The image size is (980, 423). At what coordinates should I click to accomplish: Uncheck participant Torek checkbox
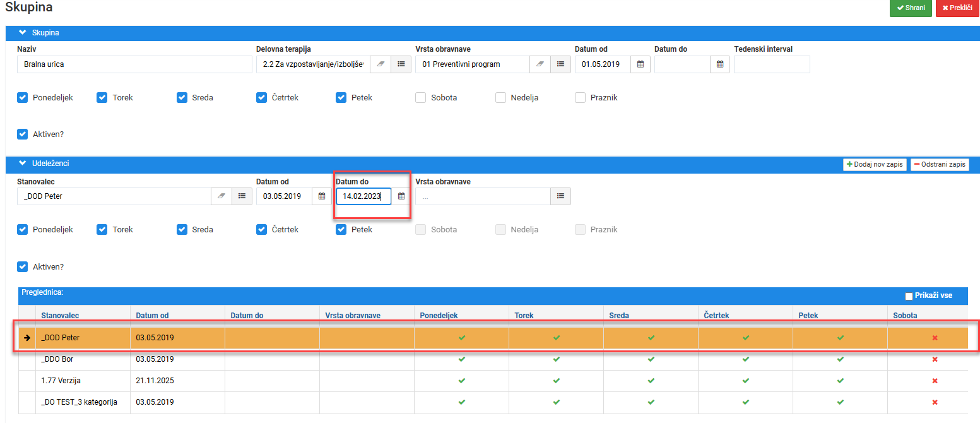102,229
